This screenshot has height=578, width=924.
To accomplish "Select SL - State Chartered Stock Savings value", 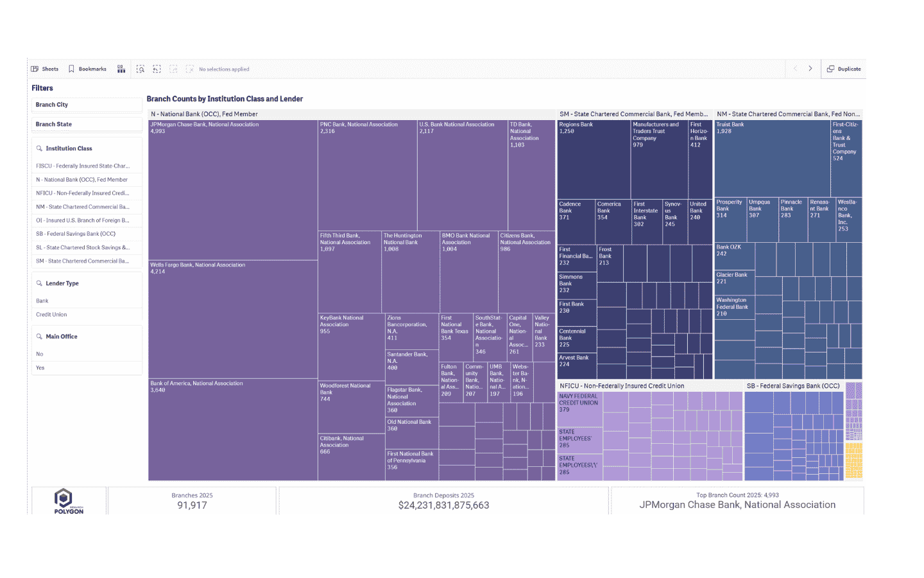I will click(x=87, y=247).
